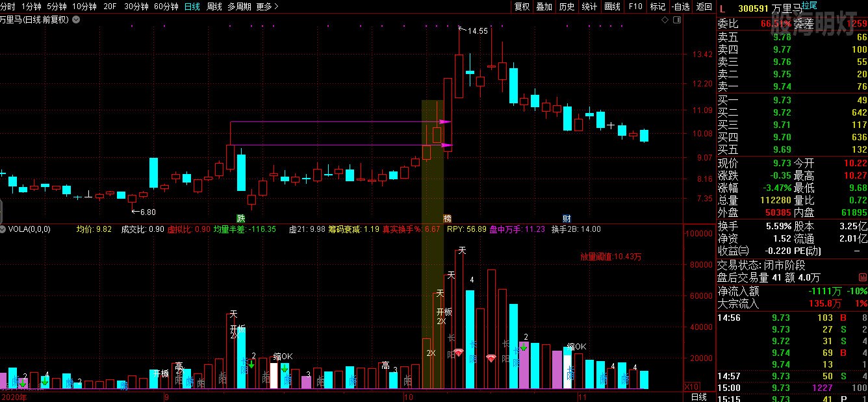868x402 pixels.
Task: Click the 买一 price 9.73
Action: coord(782,100)
